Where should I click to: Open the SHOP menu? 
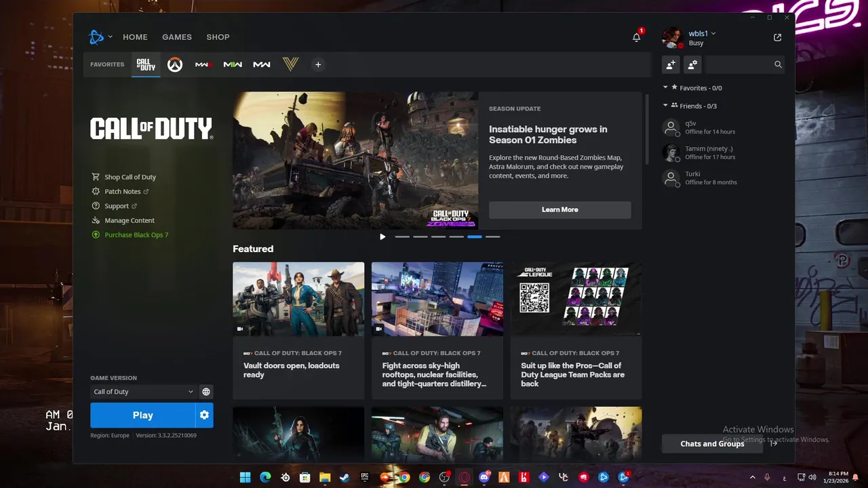pos(218,37)
